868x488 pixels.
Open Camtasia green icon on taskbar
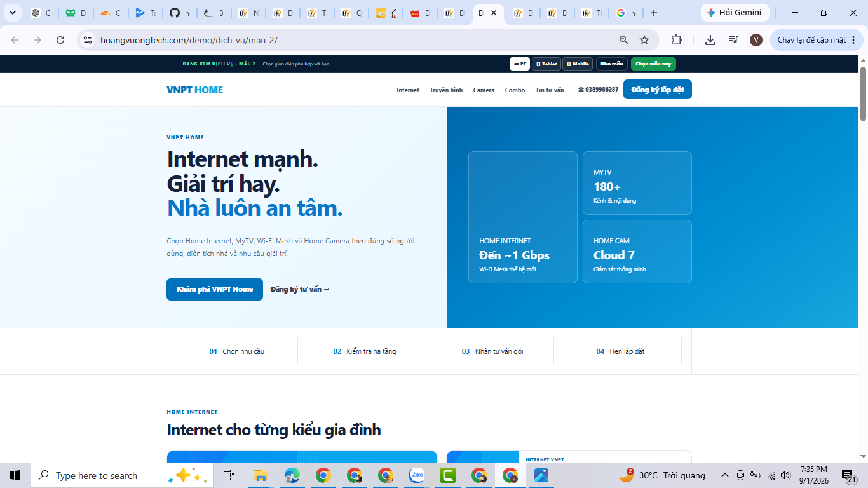tap(448, 475)
